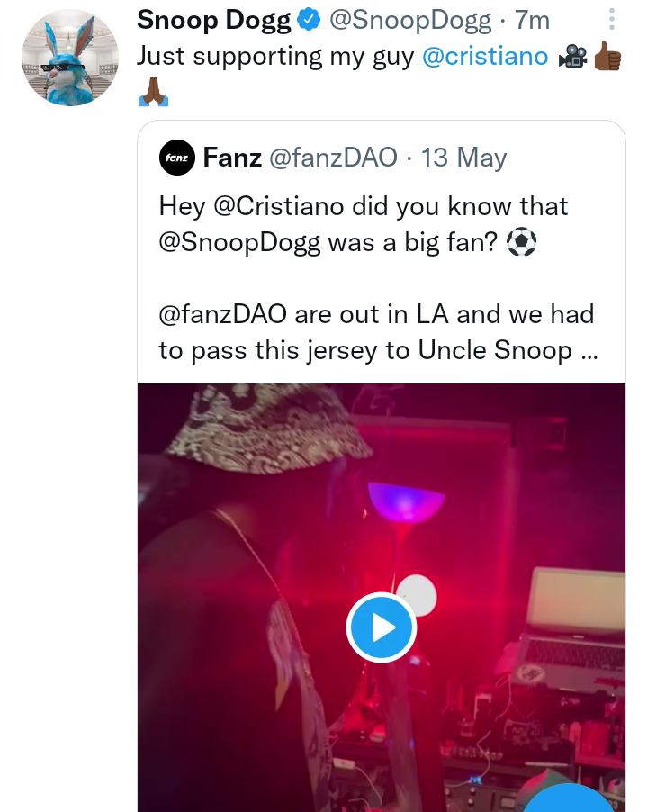The width and height of the screenshot is (648, 812).
Task: Open the three-dot more options menu
Action: point(612,20)
